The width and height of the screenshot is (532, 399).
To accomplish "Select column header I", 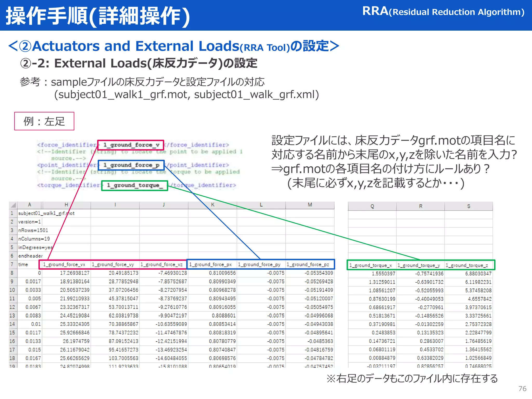I will pyautogui.click(x=115, y=205).
